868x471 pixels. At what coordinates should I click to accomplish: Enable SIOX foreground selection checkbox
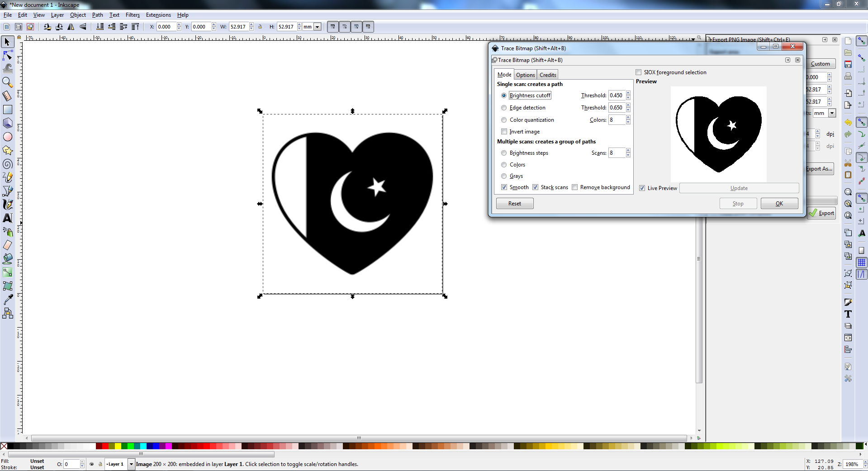coord(639,72)
